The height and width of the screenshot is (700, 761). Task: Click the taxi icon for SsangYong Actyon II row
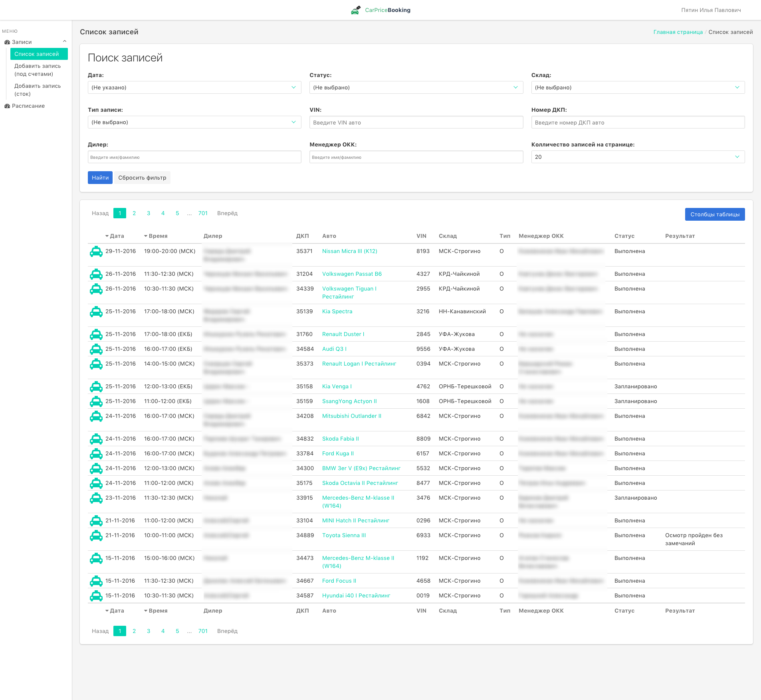click(96, 401)
